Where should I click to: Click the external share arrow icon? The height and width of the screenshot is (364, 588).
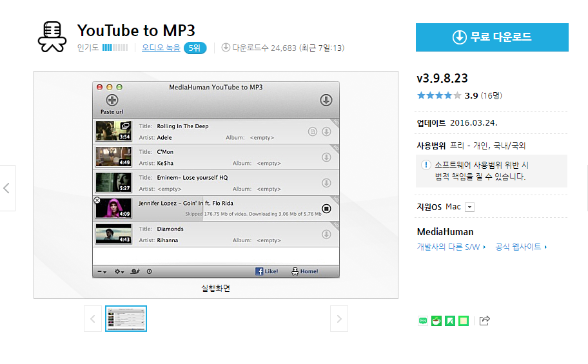(484, 321)
